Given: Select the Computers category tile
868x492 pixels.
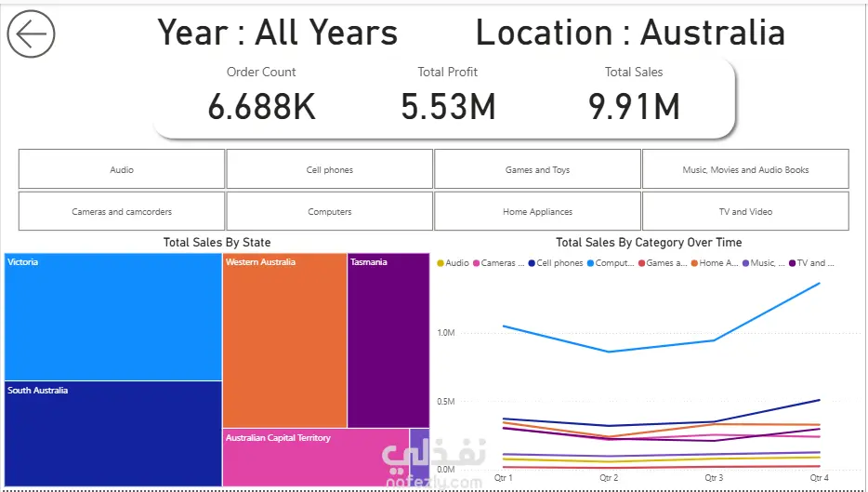Looking at the screenshot, I should pos(329,211).
